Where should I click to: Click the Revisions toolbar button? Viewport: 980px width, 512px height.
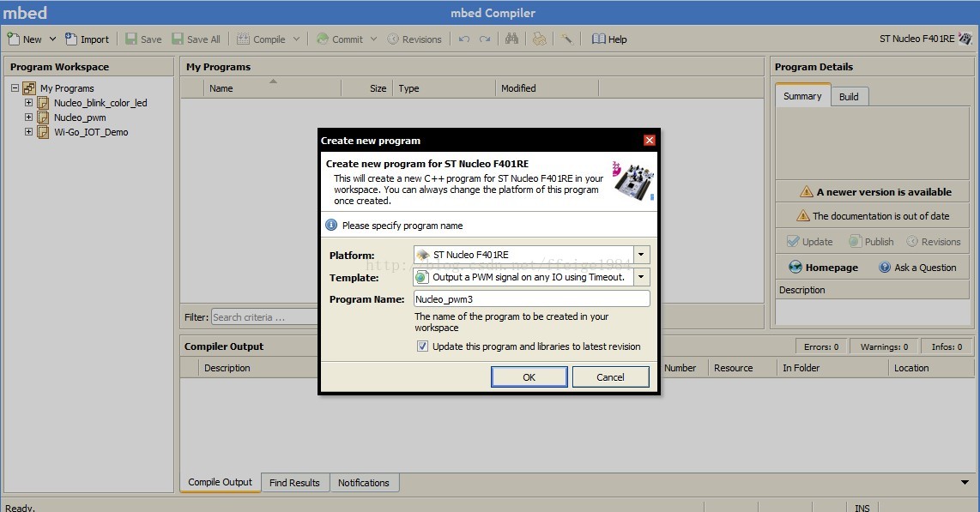tap(414, 39)
